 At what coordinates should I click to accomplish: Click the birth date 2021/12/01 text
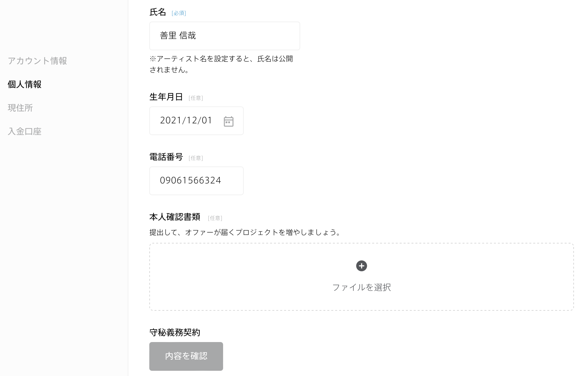pos(186,120)
